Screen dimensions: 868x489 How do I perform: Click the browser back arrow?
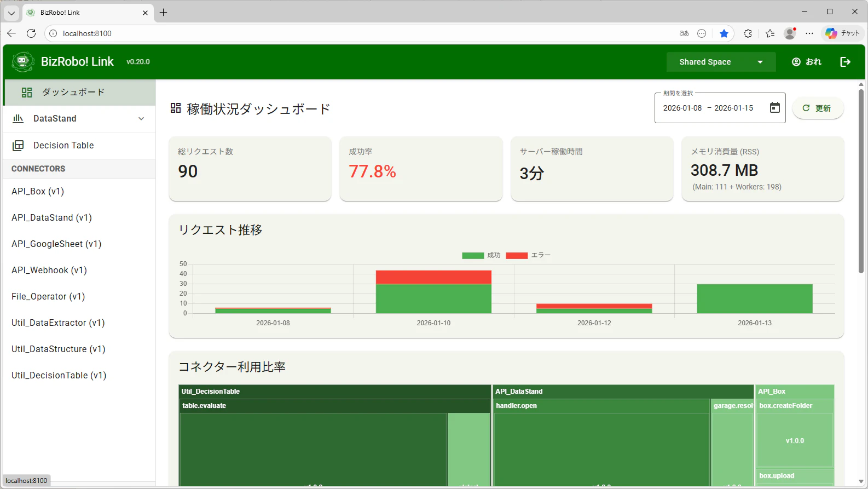pos(11,33)
